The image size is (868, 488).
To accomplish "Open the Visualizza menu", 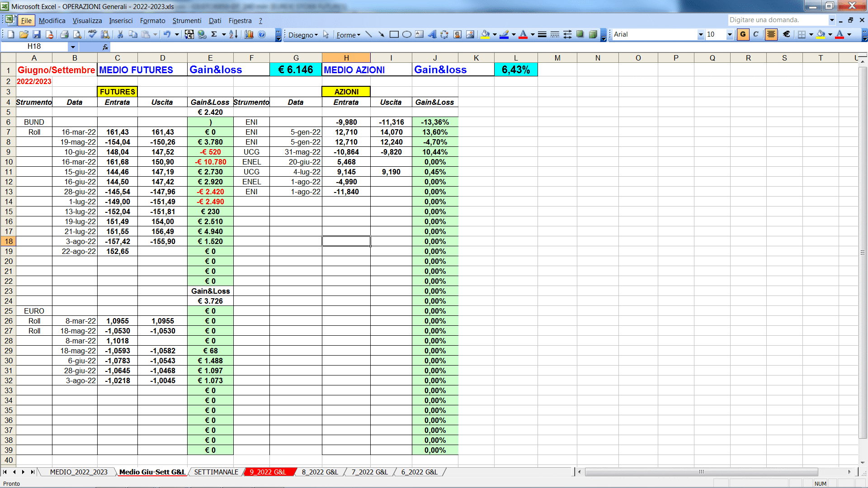I will [x=87, y=20].
